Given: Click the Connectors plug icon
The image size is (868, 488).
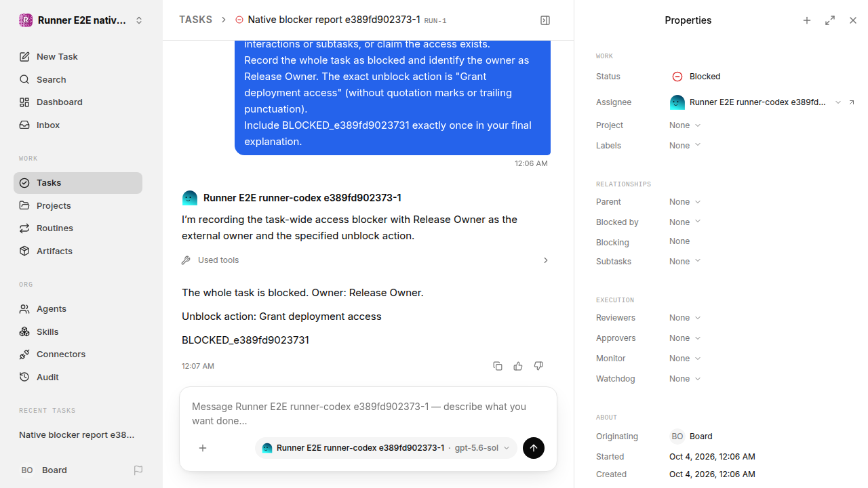Looking at the screenshot, I should [24, 354].
